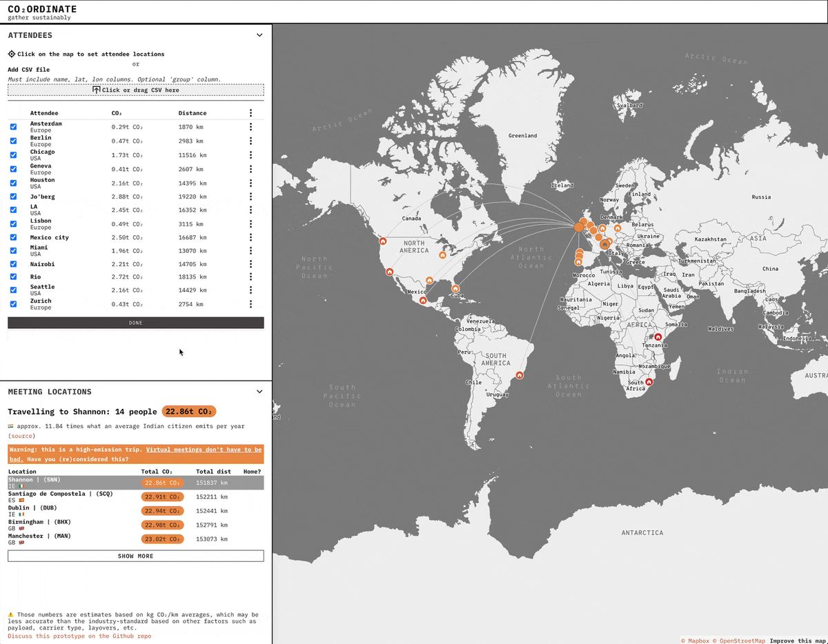The height and width of the screenshot is (644, 828).
Task: Open the Amsterdam row three-dot menu
Action: click(x=250, y=127)
